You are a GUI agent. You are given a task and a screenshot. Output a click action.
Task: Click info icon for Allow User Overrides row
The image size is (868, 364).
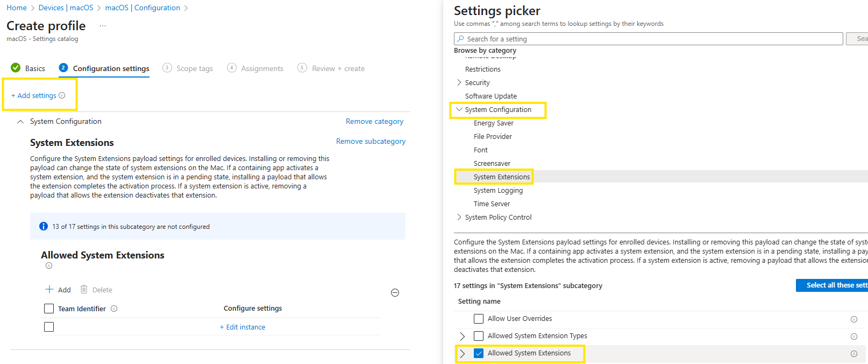tap(853, 319)
